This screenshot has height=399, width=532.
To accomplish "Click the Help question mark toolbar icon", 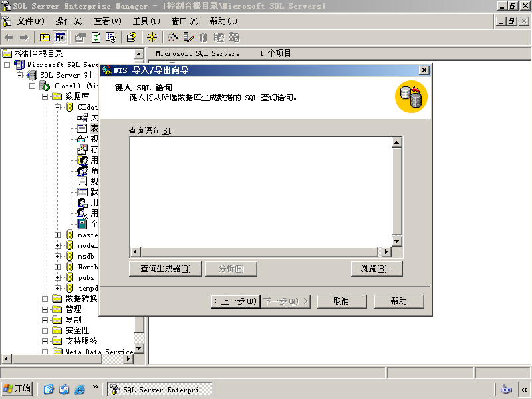I will (132, 37).
